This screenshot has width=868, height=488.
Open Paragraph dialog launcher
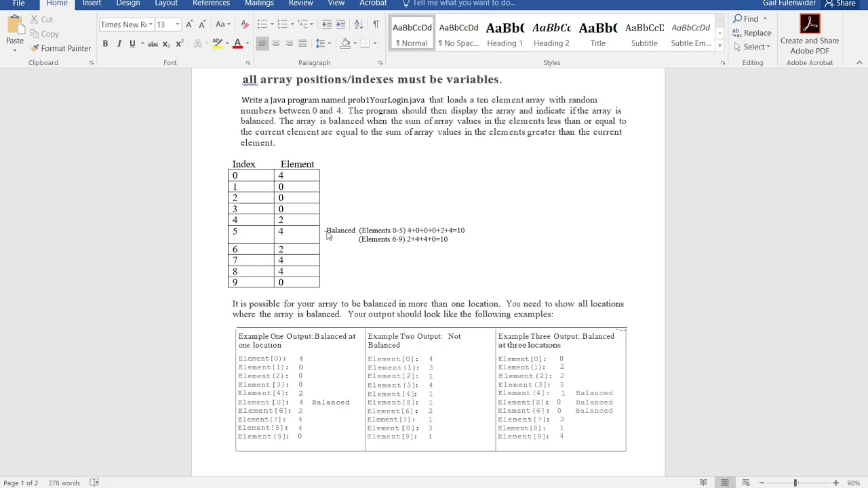pos(380,63)
